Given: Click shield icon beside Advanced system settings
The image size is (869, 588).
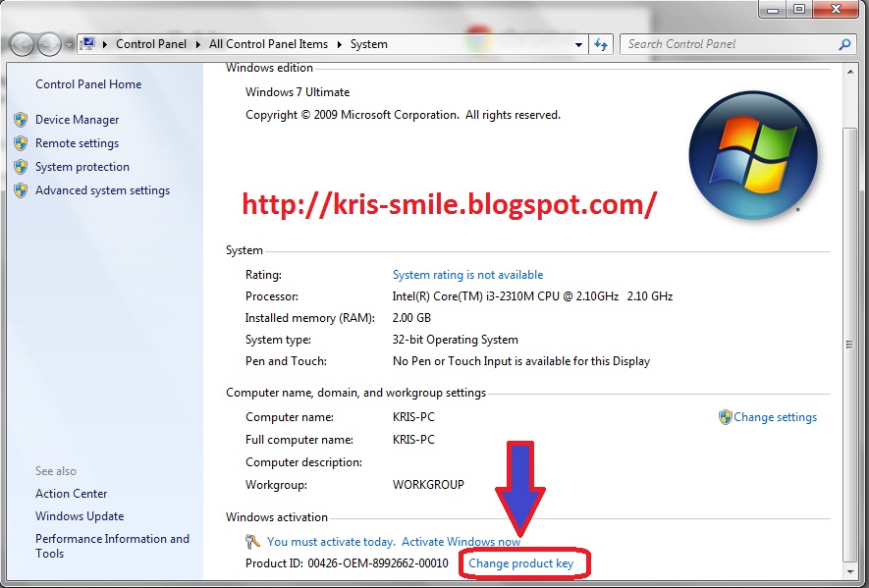Looking at the screenshot, I should [21, 190].
